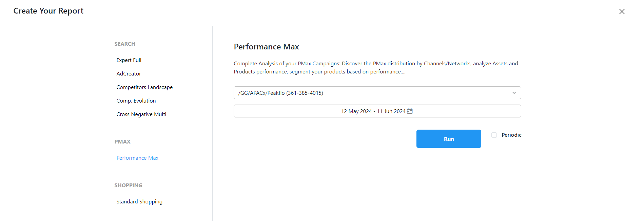Choose the AdCreator report option
The image size is (644, 221).
tap(129, 73)
